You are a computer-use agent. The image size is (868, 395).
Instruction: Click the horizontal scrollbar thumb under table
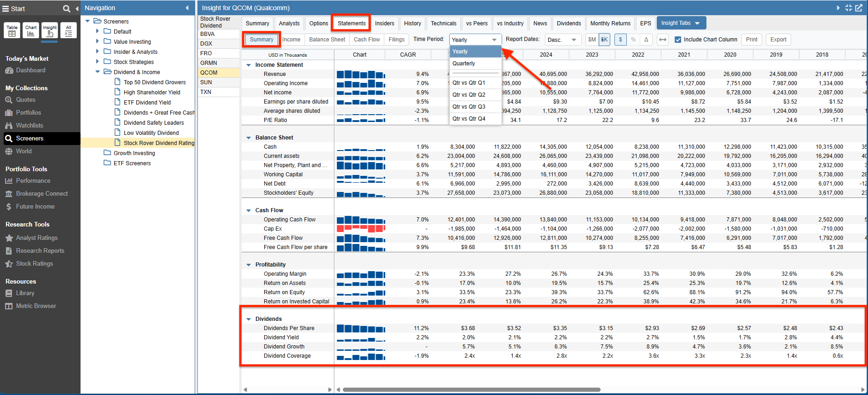pos(472,389)
